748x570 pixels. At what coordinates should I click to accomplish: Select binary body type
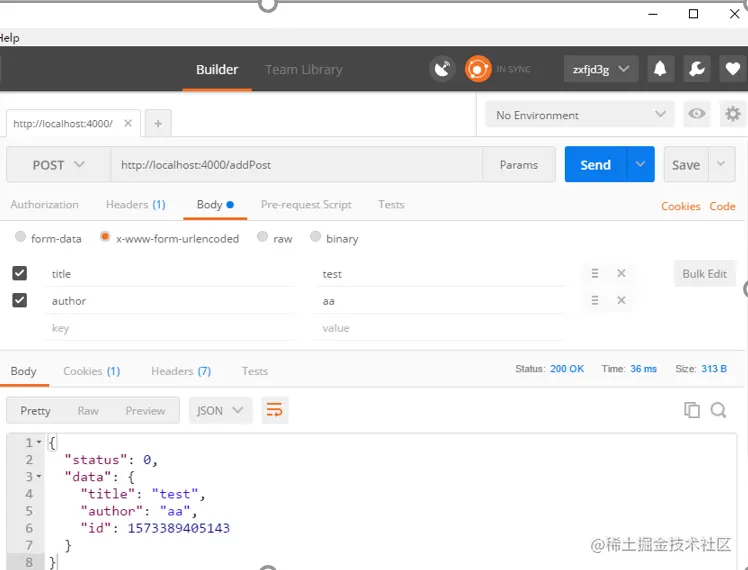coord(315,237)
